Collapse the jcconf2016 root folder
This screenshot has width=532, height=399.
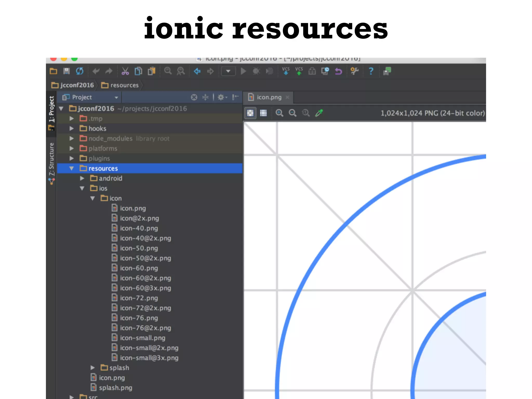click(x=61, y=109)
